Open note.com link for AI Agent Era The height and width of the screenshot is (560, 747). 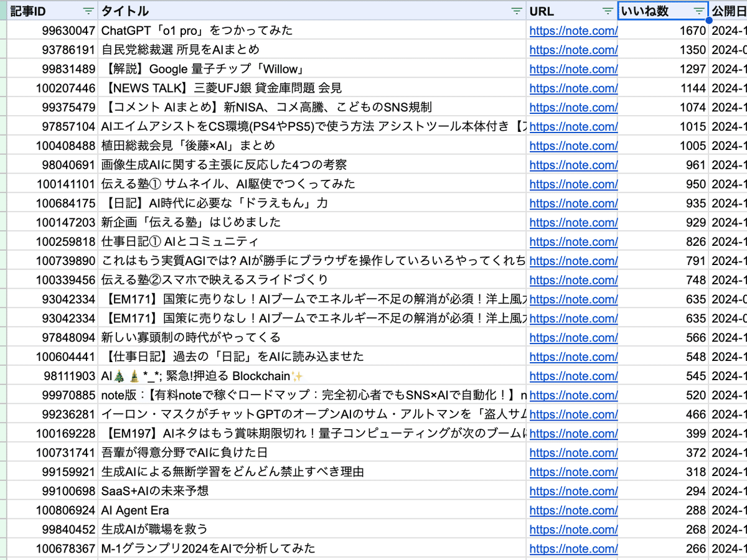click(573, 511)
